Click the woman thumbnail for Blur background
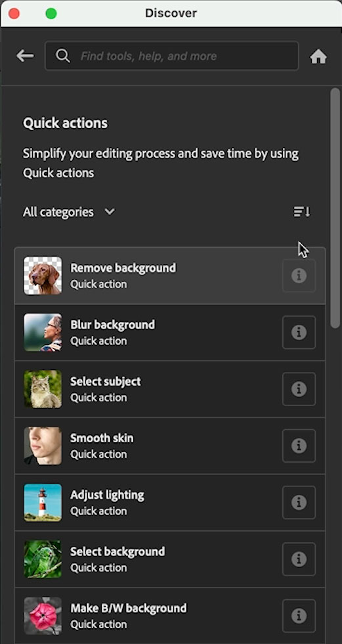 [x=43, y=333]
